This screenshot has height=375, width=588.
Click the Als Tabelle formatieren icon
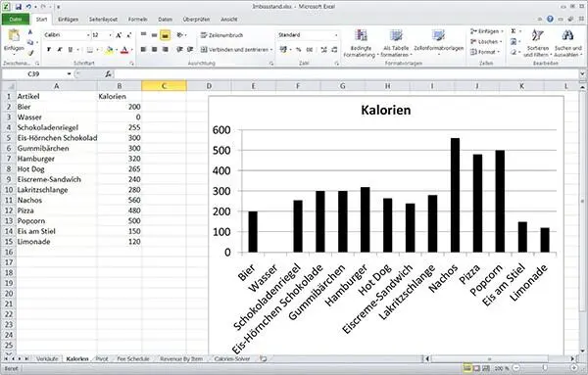(x=396, y=35)
